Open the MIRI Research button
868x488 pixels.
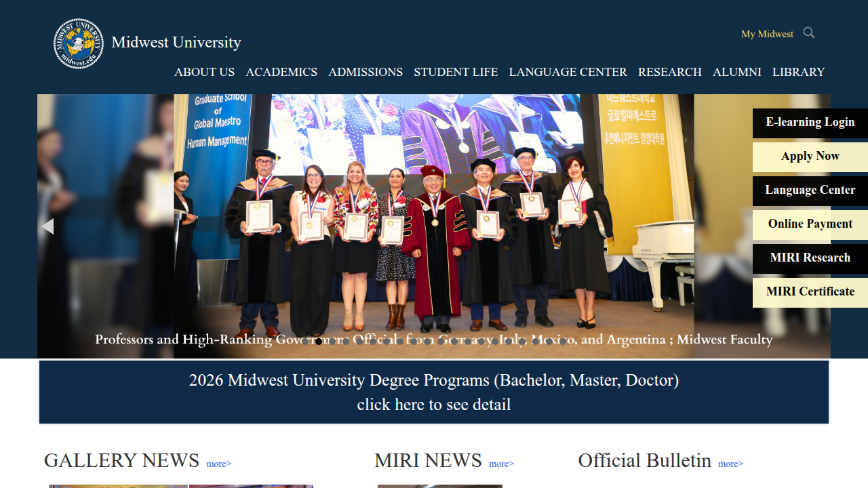pyautogui.click(x=810, y=258)
